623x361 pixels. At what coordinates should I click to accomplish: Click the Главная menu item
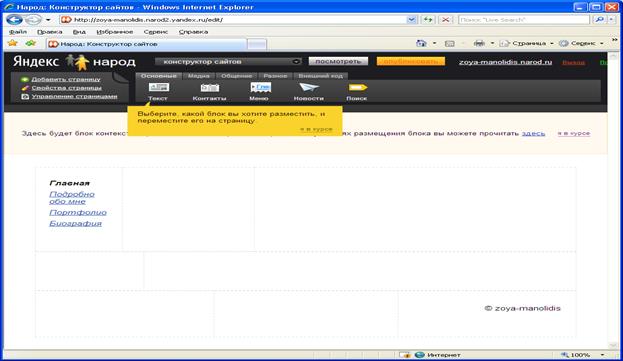point(70,183)
